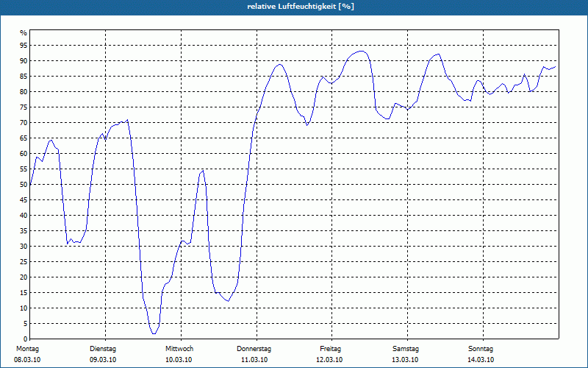Select the Freitag day label
The image size is (588, 368).
[330, 349]
